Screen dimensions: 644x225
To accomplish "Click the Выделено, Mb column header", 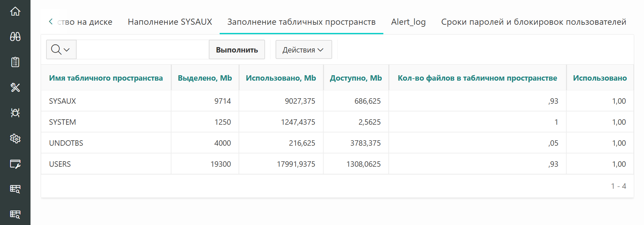I will point(205,78).
